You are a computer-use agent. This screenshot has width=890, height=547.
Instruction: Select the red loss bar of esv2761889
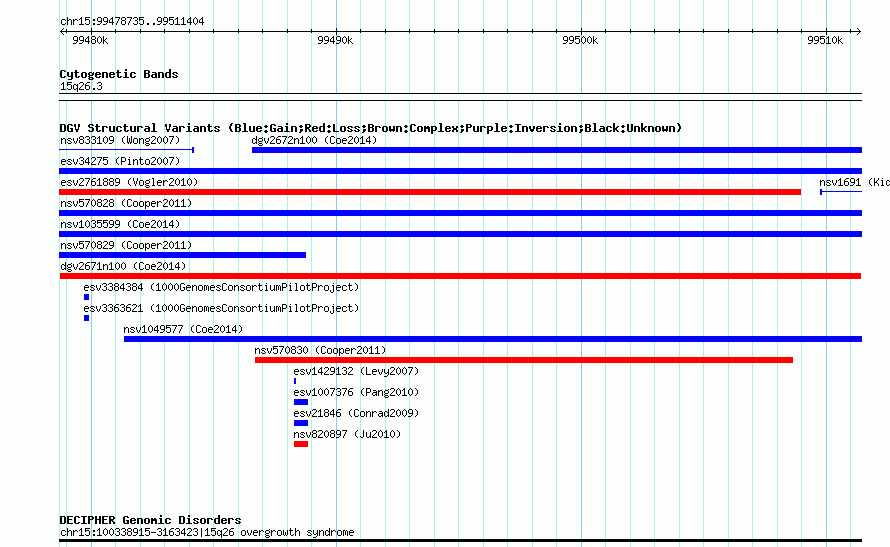coord(430,192)
